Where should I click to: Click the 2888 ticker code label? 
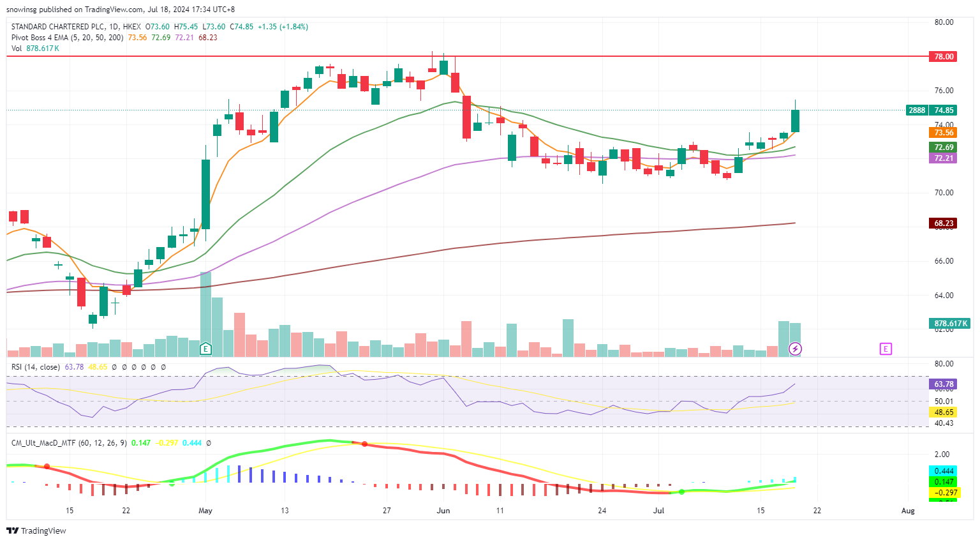[x=917, y=110]
